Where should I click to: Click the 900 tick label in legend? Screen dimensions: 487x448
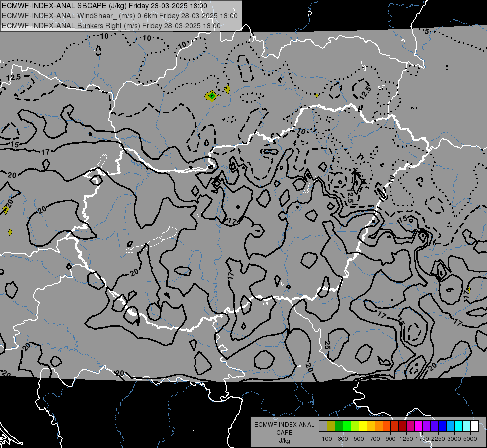tap(390, 439)
